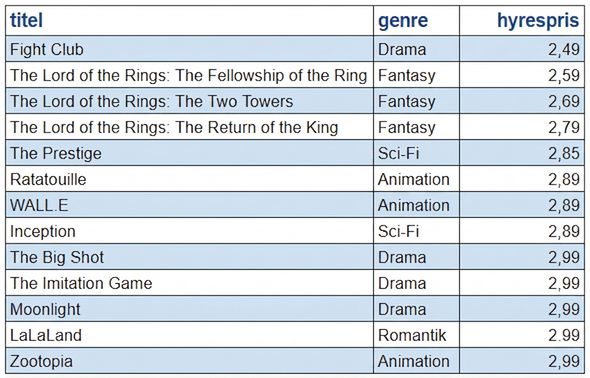Screen dimensions: 590x378
Task: Click the WALL.E title cell
Action: [189, 205]
